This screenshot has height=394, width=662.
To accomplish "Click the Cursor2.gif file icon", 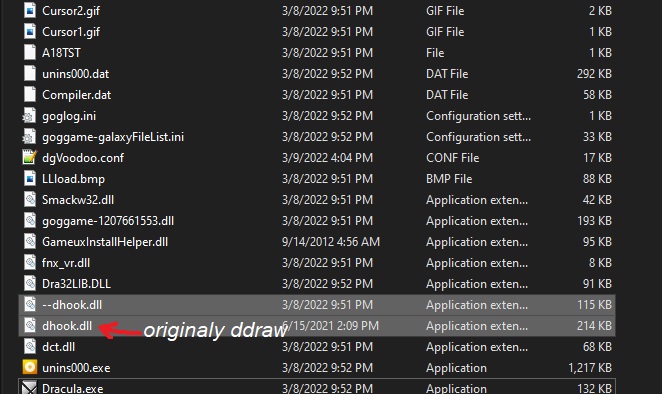I will (30, 11).
